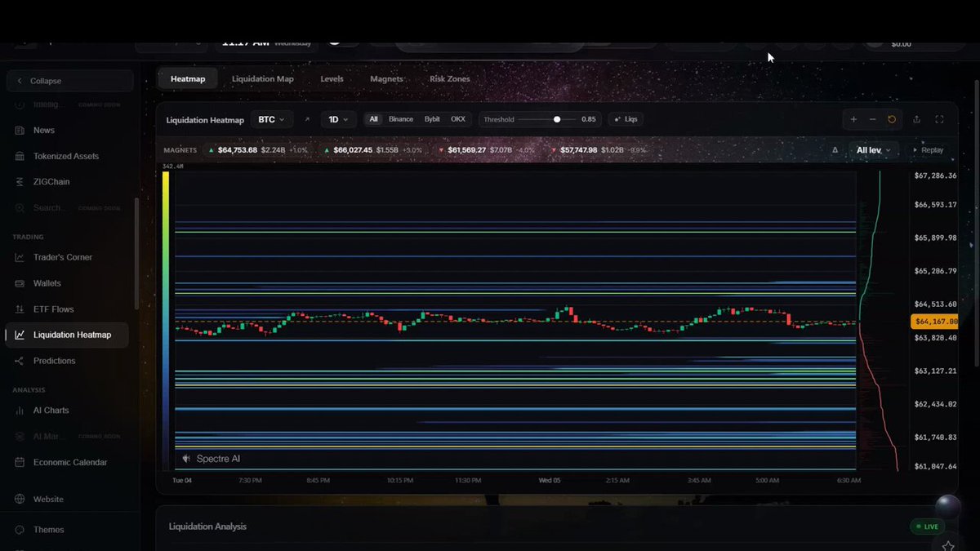This screenshot has height=551, width=980.
Task: Select the All exchanges filter
Action: point(373,119)
